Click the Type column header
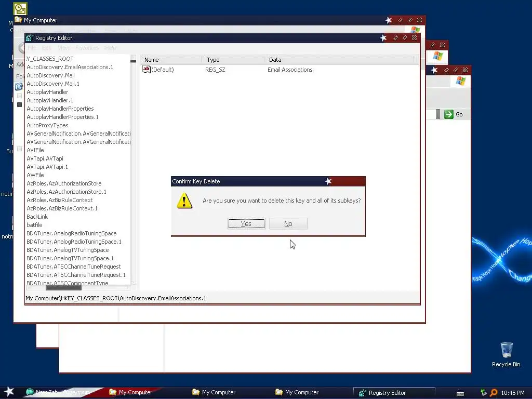This screenshot has height=399, width=532. coord(233,60)
